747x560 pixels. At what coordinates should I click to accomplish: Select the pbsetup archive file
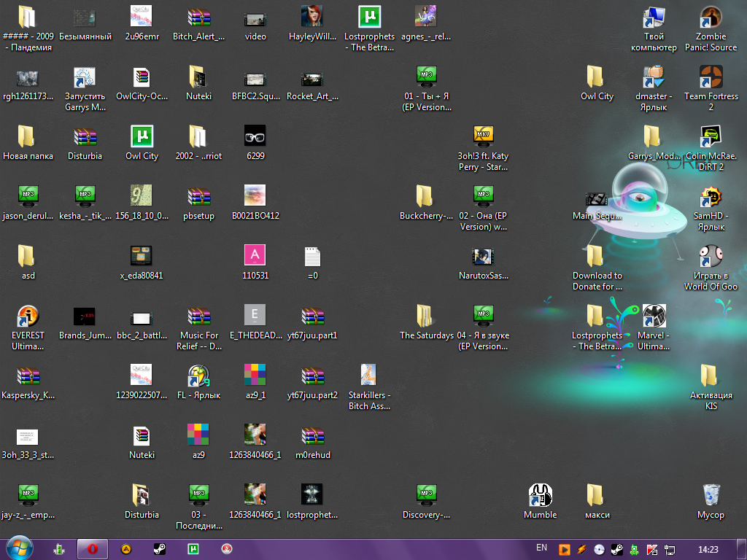pyautogui.click(x=198, y=197)
